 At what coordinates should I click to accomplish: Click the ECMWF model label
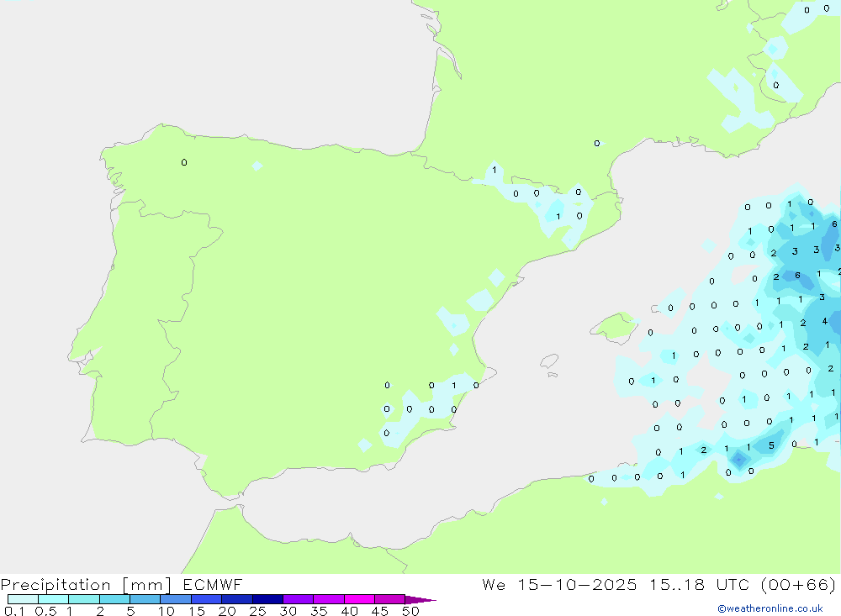click(212, 585)
